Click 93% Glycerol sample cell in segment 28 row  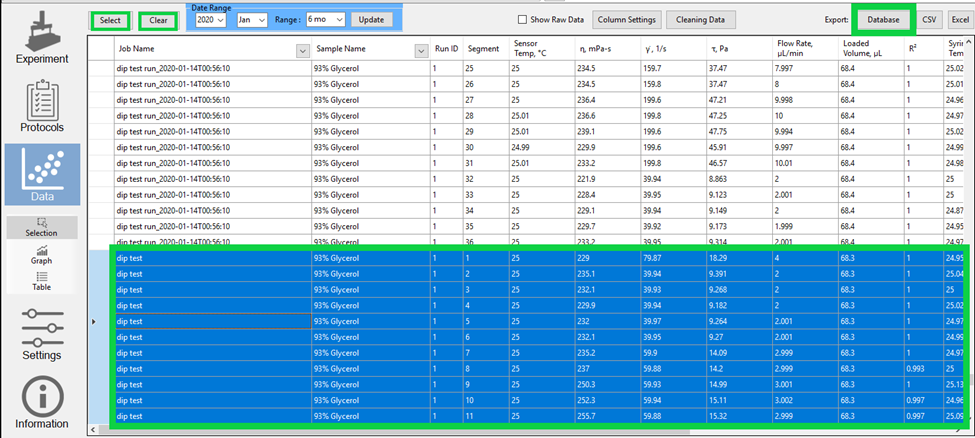371,116
